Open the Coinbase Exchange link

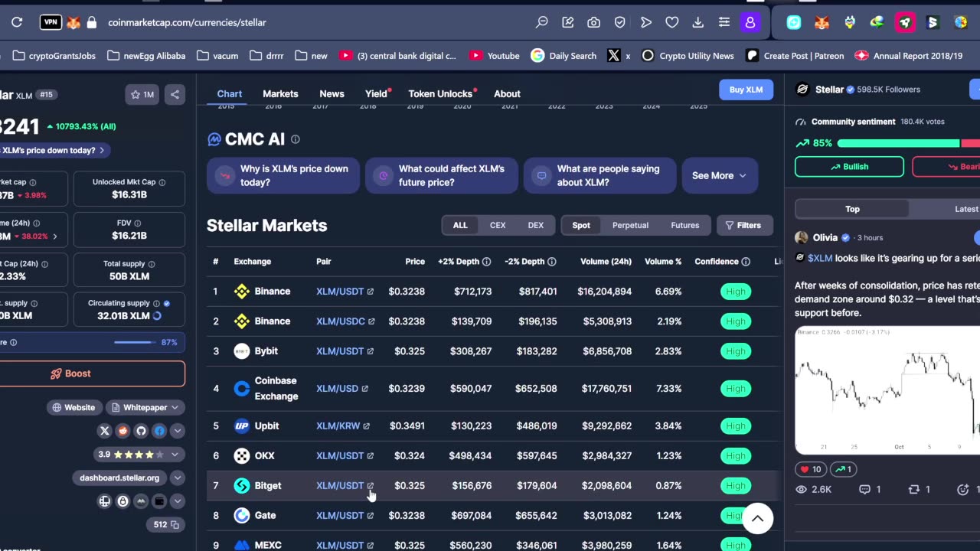coord(276,389)
